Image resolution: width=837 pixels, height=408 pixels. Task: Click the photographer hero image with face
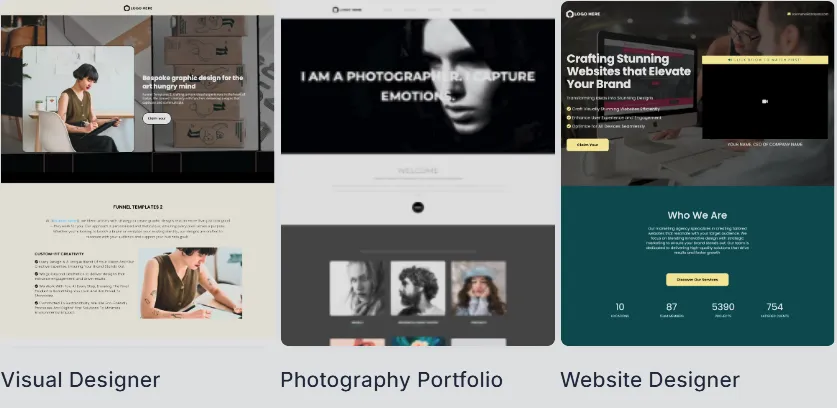[418, 87]
